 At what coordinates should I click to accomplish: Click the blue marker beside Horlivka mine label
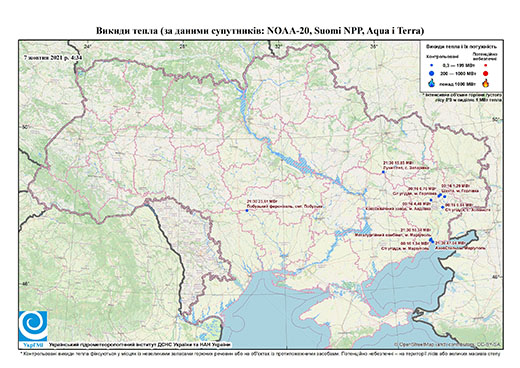(445, 197)
